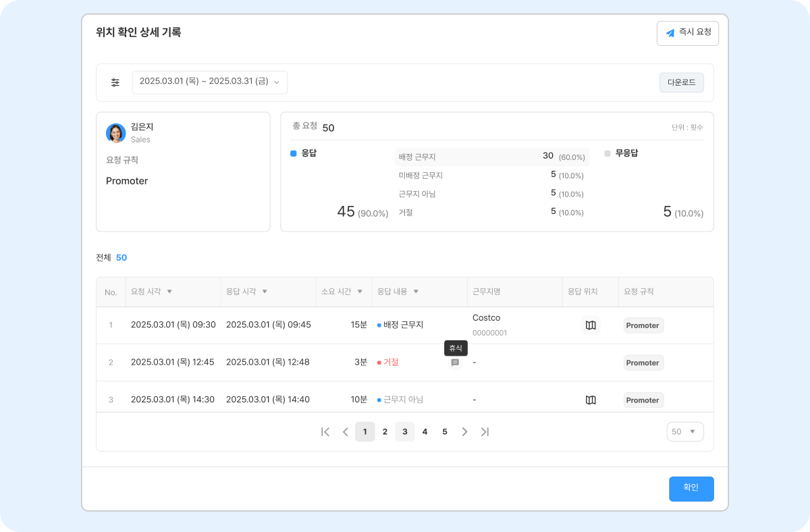Click the 응답 위치 column header
Screen dimensions: 810x532
click(x=583, y=292)
